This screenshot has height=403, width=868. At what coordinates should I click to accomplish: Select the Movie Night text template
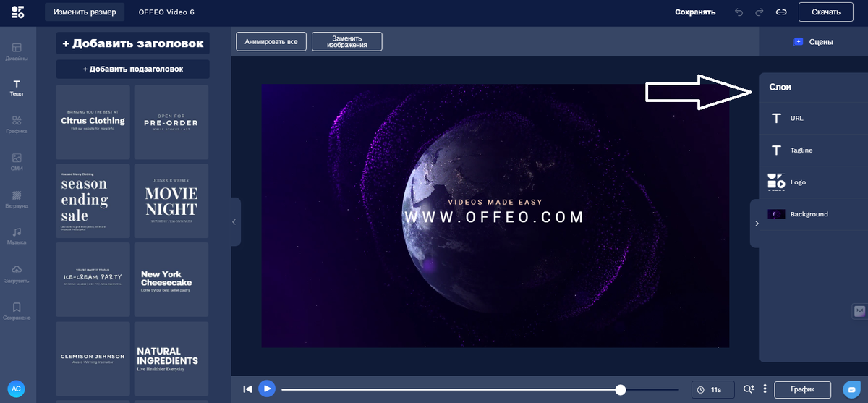[x=171, y=201]
